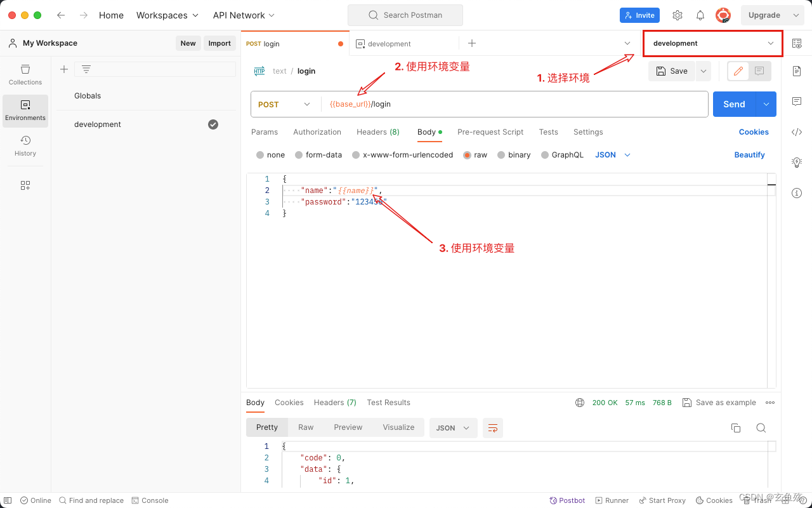Screen dimensions: 812x508
Task: Open Environments in the sidebar
Action: 25,110
